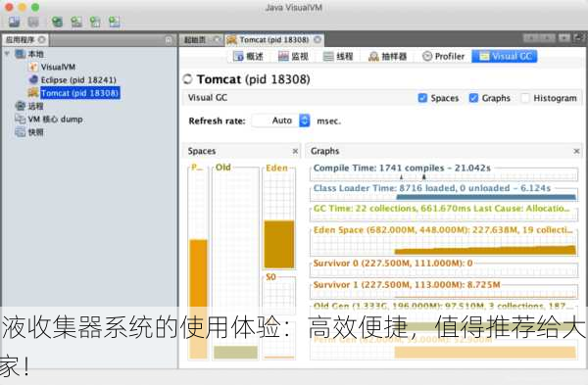Click the maximize editor window icon
The image size is (588, 385).
pos(579,38)
